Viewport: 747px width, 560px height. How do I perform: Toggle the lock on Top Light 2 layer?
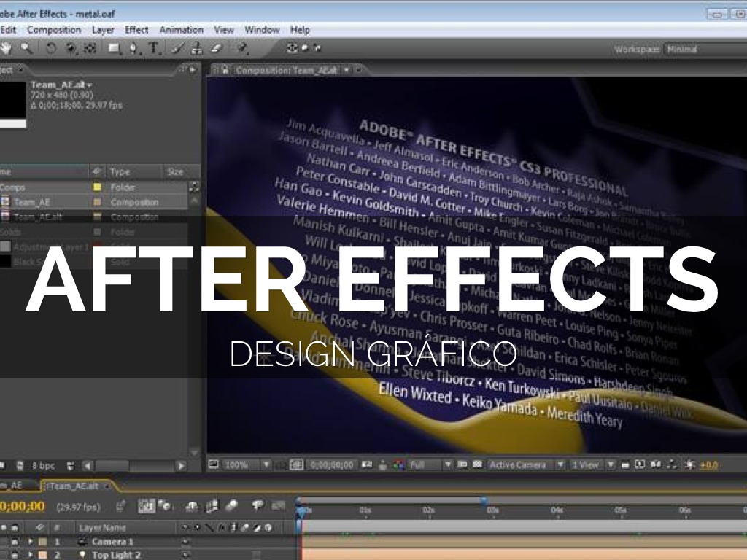(x=14, y=555)
